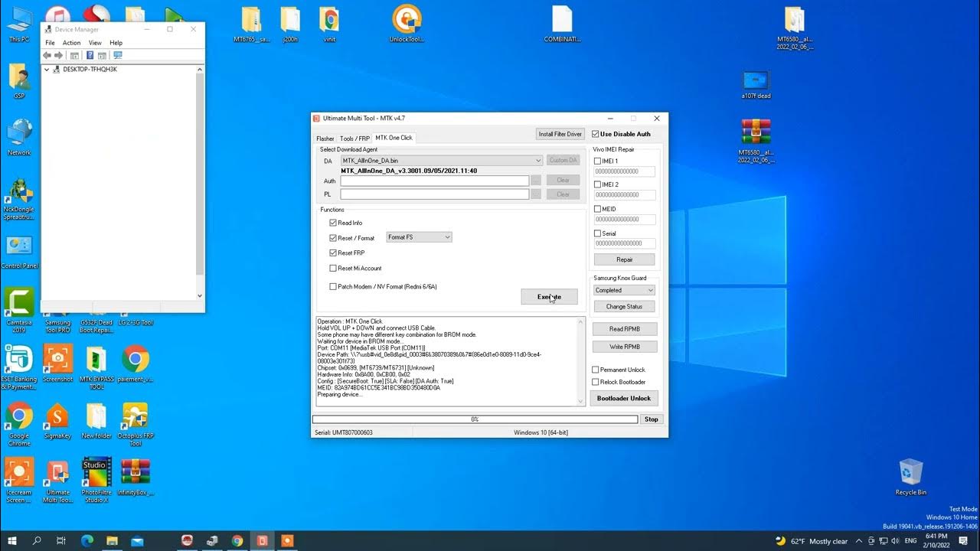This screenshot has width=980, height=551.
Task: Click the Execute button
Action: (x=549, y=297)
